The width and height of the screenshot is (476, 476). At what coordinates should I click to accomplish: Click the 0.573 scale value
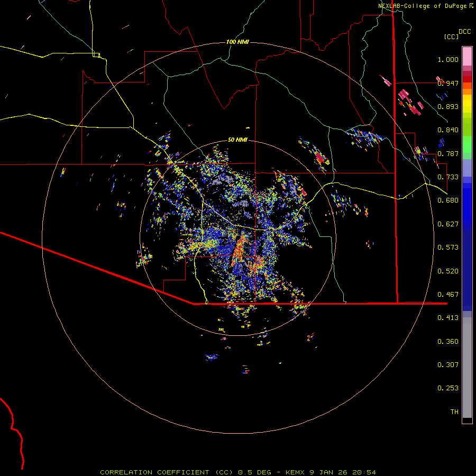tap(448, 248)
